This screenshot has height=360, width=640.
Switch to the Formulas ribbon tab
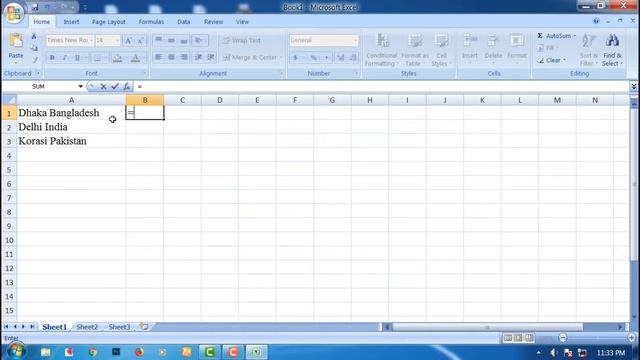point(151,22)
